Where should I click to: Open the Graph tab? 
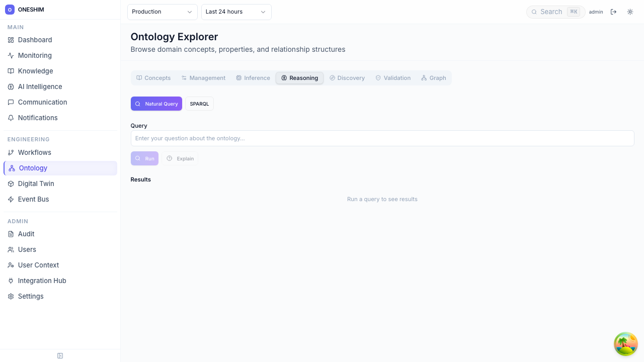click(x=434, y=78)
